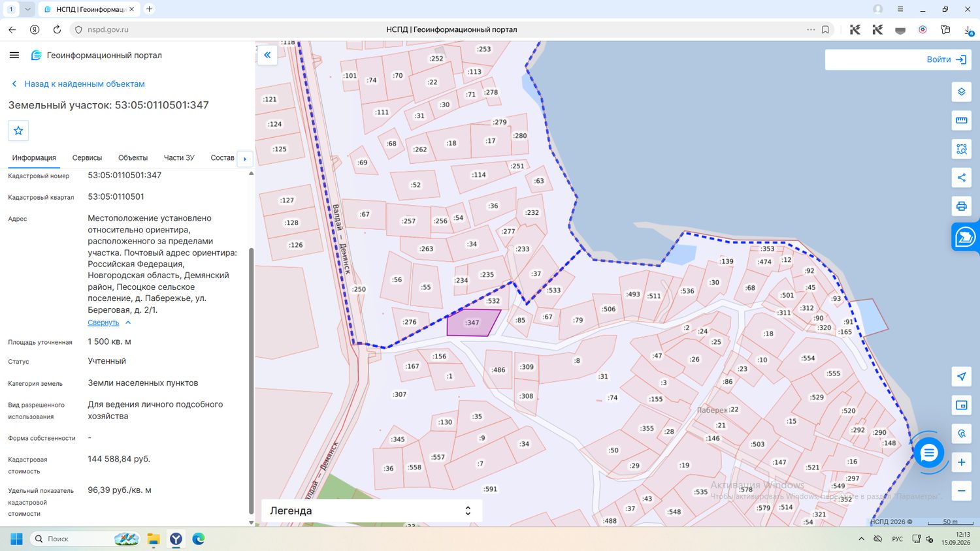Locate my position with arrow icon

pyautogui.click(x=961, y=377)
